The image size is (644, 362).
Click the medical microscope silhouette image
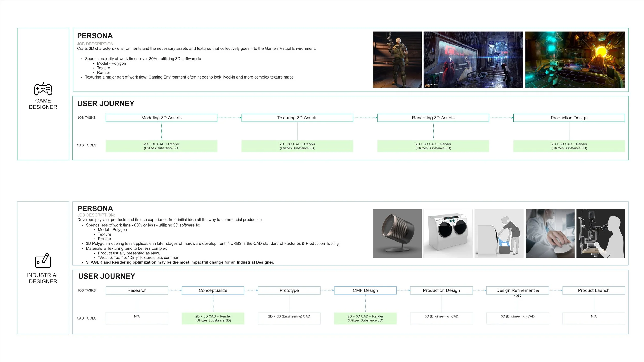tap(600, 233)
